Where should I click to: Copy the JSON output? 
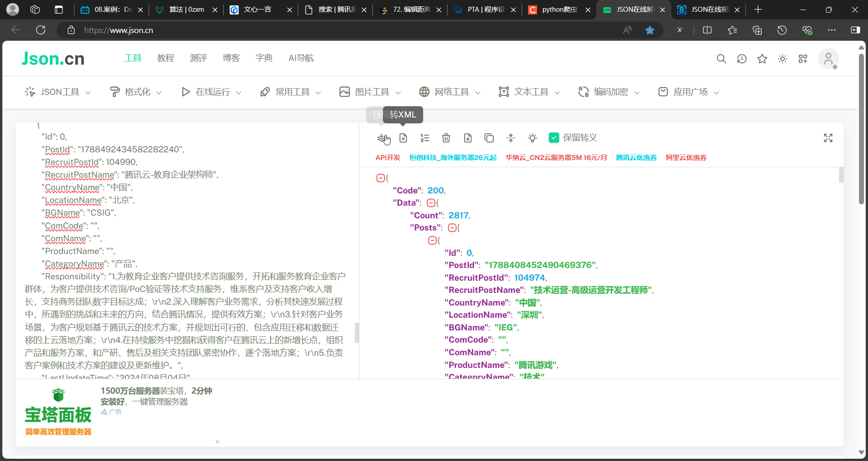pos(489,138)
